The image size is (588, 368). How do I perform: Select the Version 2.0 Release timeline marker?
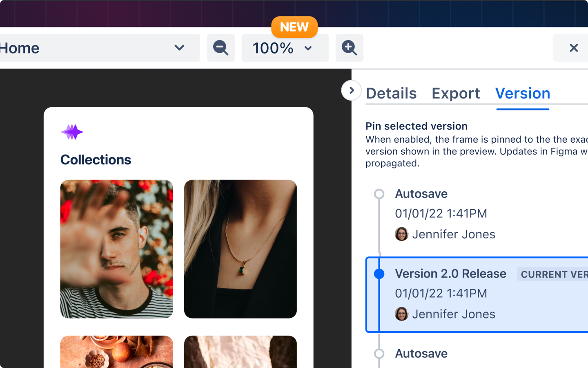[x=379, y=274]
